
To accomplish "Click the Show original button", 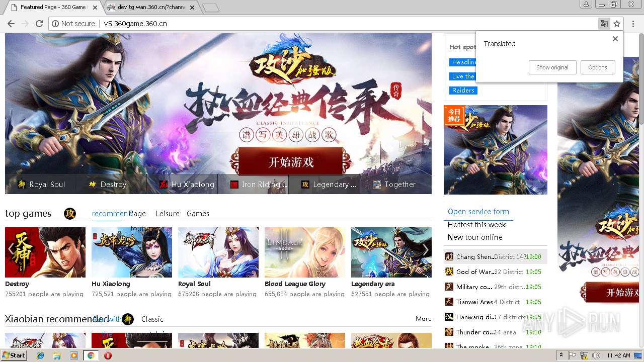I will pyautogui.click(x=552, y=67).
